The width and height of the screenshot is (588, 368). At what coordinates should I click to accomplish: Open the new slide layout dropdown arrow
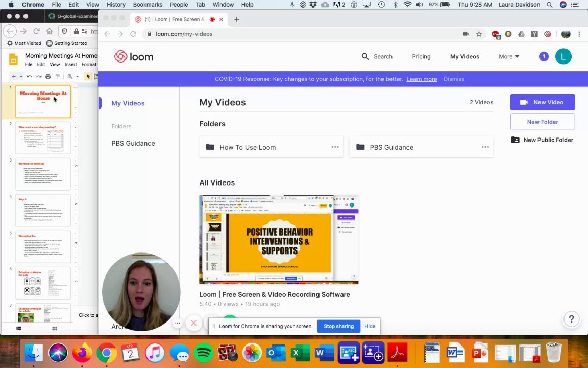click(x=21, y=76)
